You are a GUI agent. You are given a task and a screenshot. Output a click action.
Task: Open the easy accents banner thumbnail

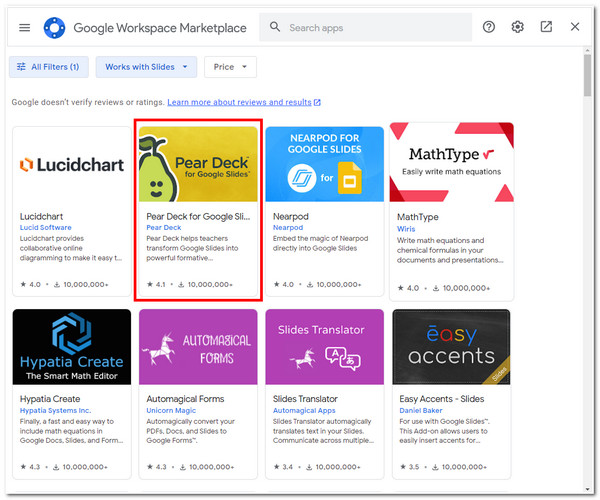(451, 347)
